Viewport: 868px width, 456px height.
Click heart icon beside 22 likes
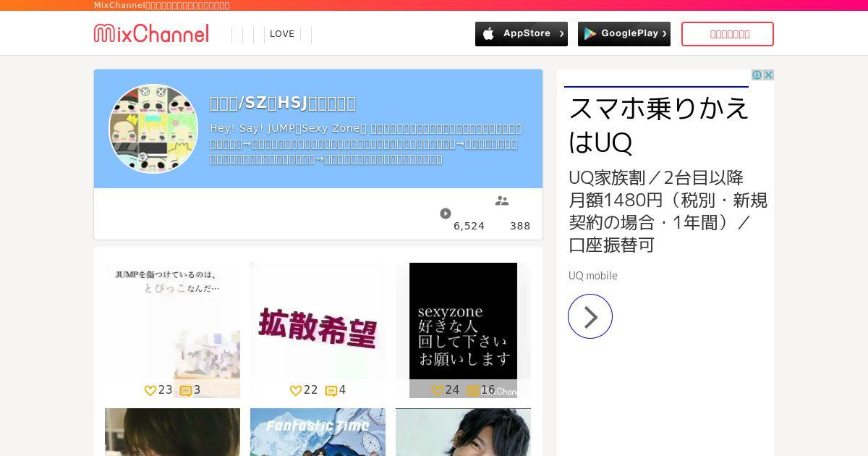(x=296, y=391)
